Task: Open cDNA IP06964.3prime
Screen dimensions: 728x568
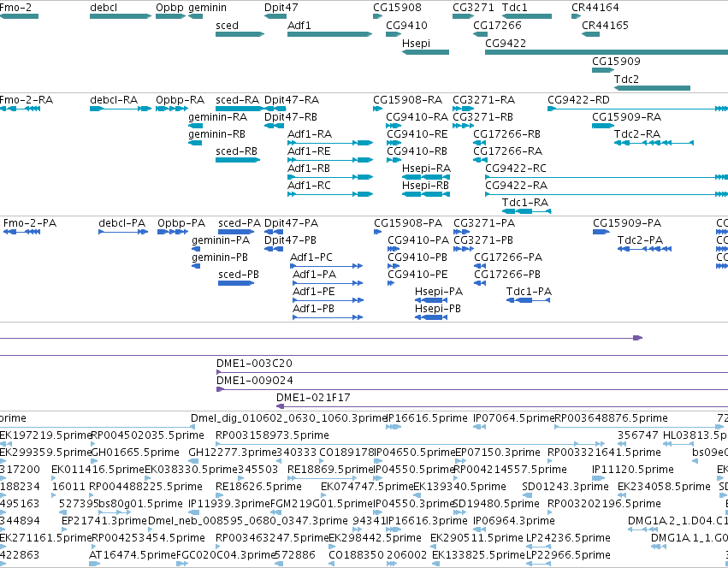Action: (x=514, y=521)
